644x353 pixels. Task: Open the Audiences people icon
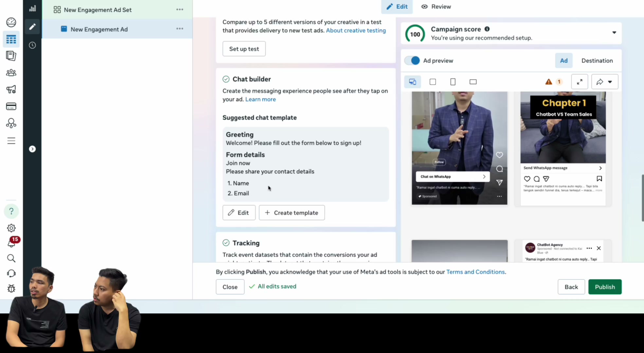pos(11,73)
